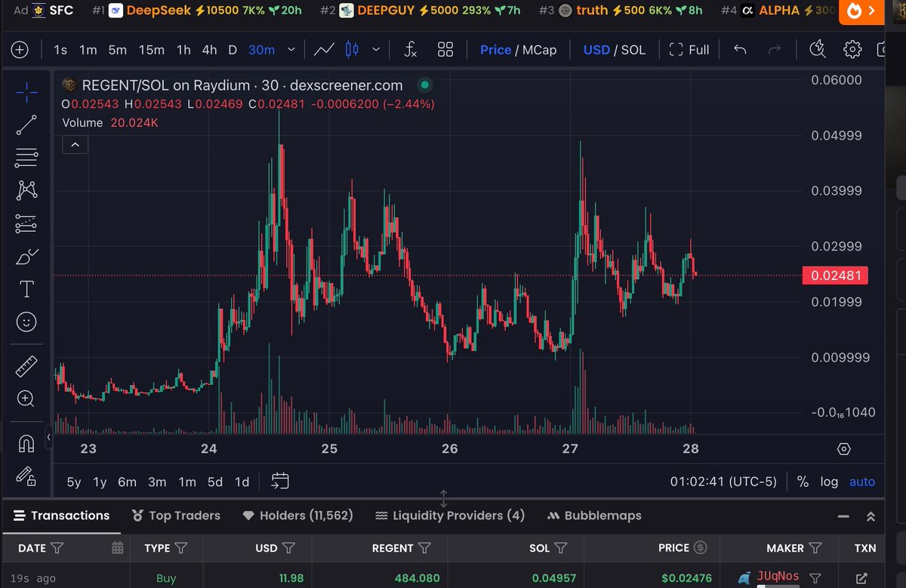Screen dimensions: 906x588
Task: Filter the TYPE column
Action: coord(181,548)
